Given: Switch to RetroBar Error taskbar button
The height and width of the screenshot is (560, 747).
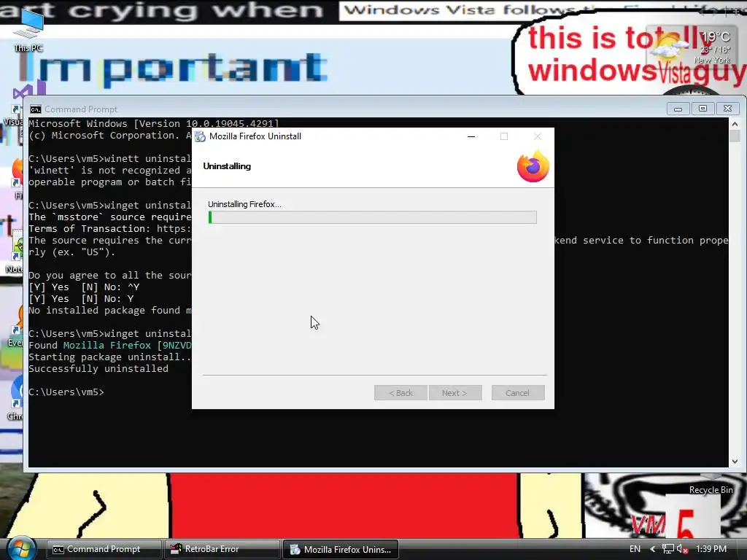Looking at the screenshot, I should click(222, 549).
